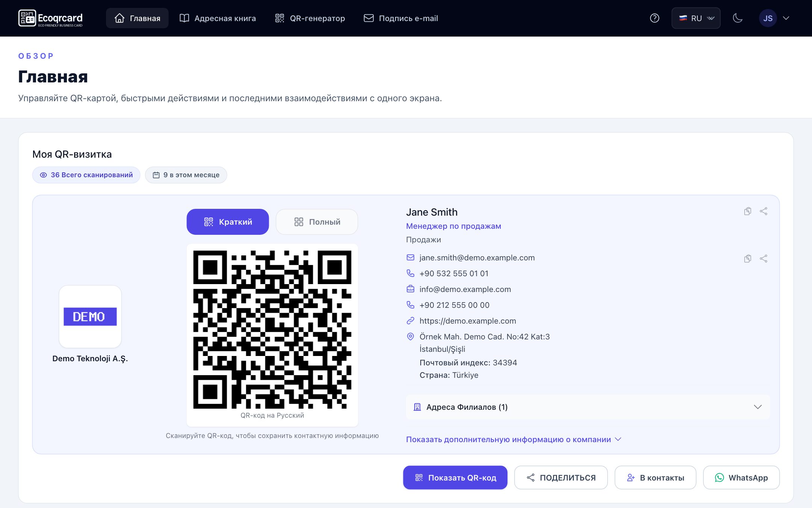Click phone number +90 212 555 00 00
The image size is (812, 508).
(454, 305)
